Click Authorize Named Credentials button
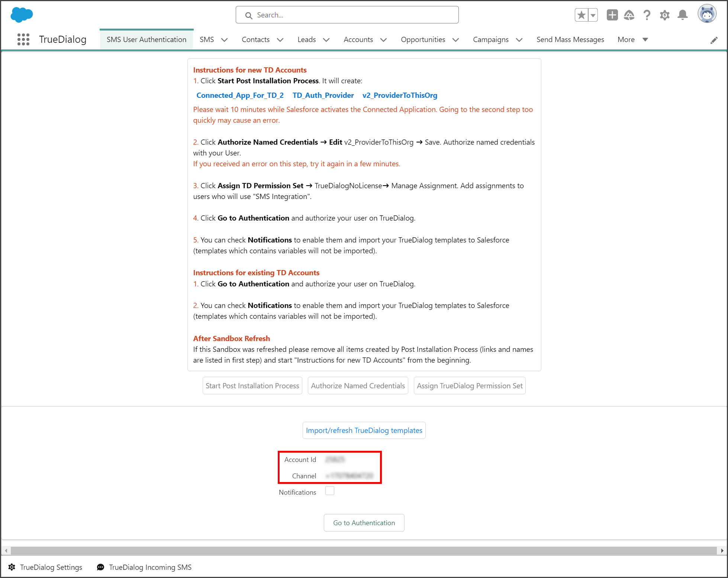The width and height of the screenshot is (728, 578). 358,386
